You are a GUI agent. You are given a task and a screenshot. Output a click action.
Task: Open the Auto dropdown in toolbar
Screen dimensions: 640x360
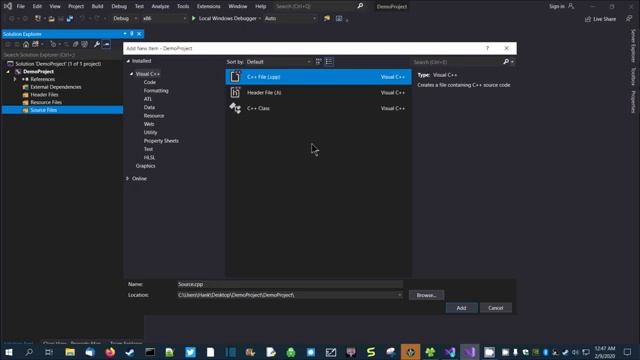[290, 18]
